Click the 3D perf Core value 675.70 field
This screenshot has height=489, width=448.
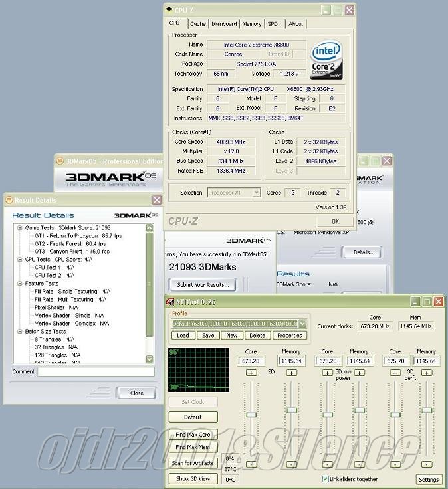pos(396,361)
